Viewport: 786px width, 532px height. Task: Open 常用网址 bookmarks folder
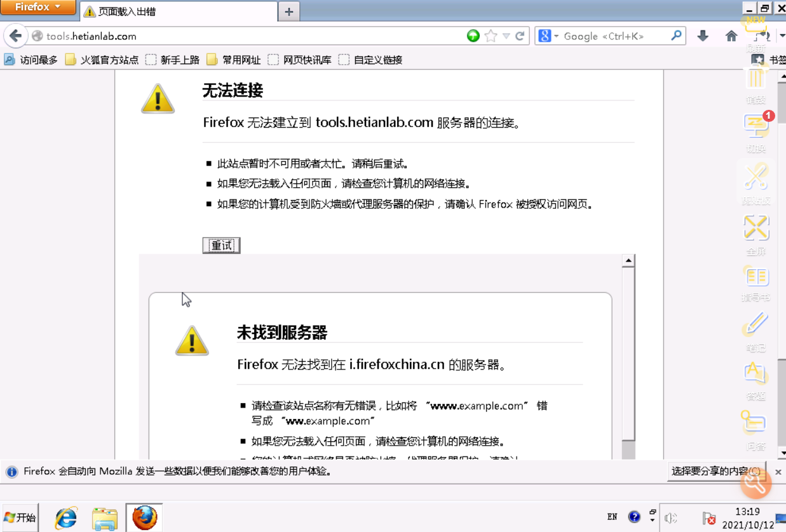pyautogui.click(x=233, y=60)
